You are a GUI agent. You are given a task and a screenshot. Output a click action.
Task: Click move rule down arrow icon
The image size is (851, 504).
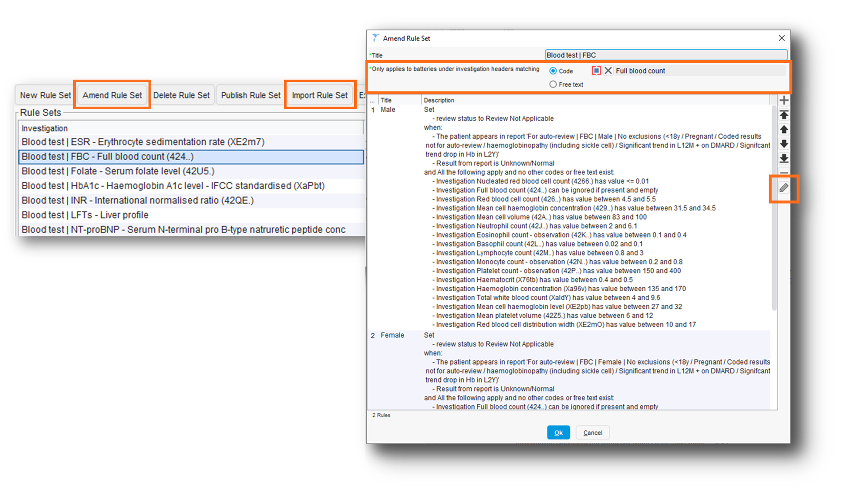[784, 144]
